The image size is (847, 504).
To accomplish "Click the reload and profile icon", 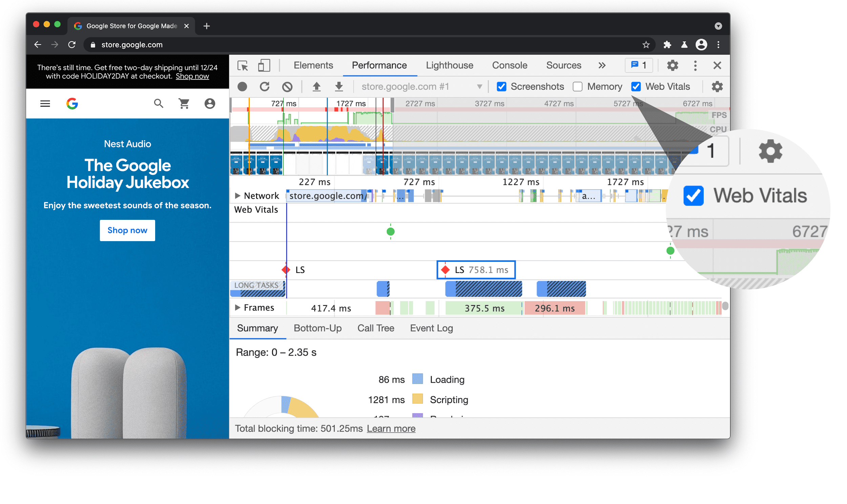I will [x=265, y=86].
